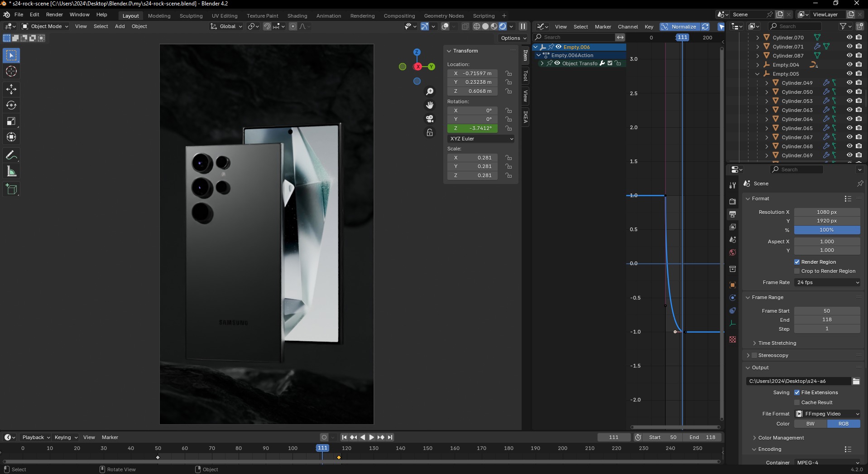The image size is (868, 474).
Task: Open the Render menu
Action: pyautogui.click(x=54, y=15)
